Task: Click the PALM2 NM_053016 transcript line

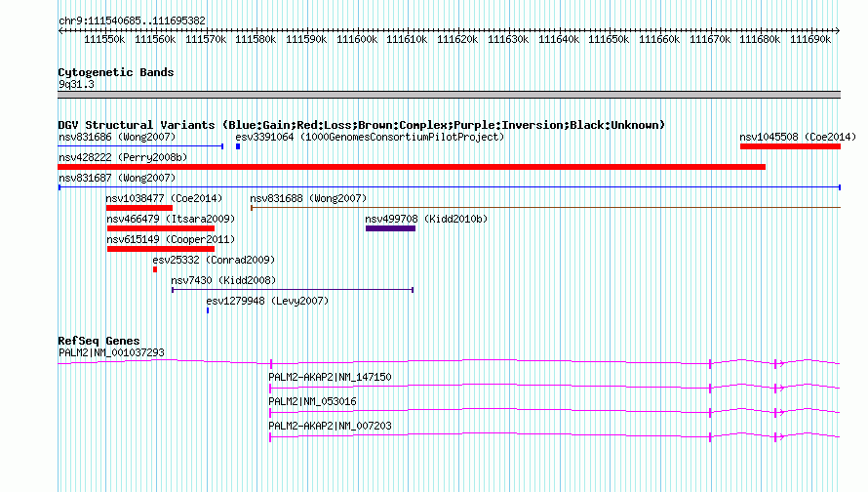Action: click(555, 412)
